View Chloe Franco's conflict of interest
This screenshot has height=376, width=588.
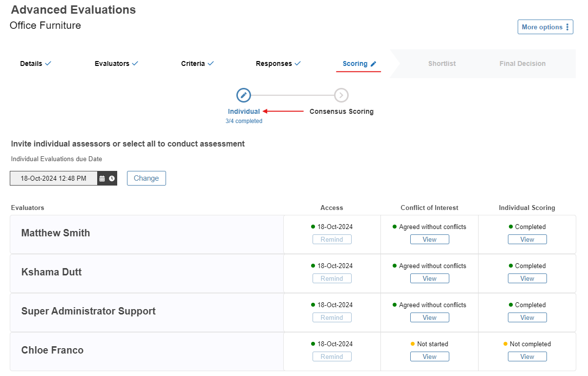point(430,356)
